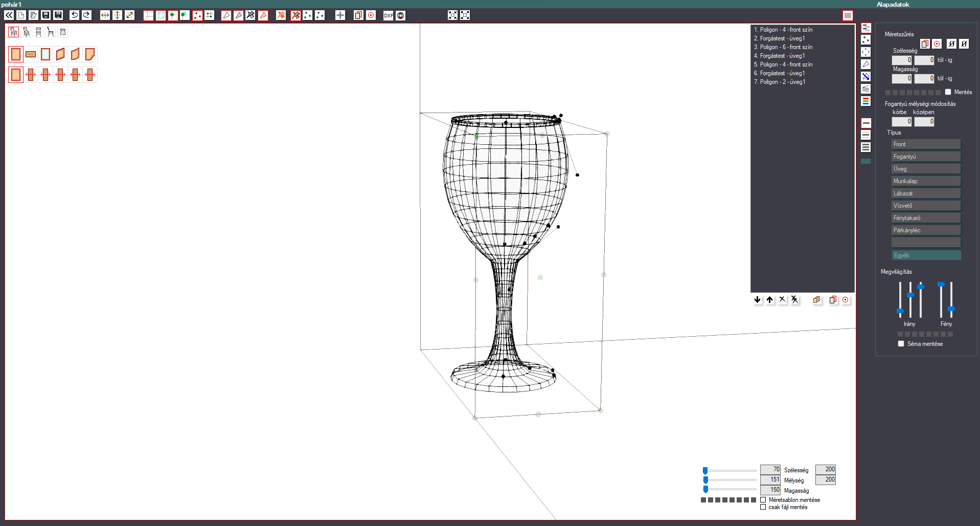The image size is (980, 526).
Task: Check Méretsablon mentése option
Action: pyautogui.click(x=763, y=500)
